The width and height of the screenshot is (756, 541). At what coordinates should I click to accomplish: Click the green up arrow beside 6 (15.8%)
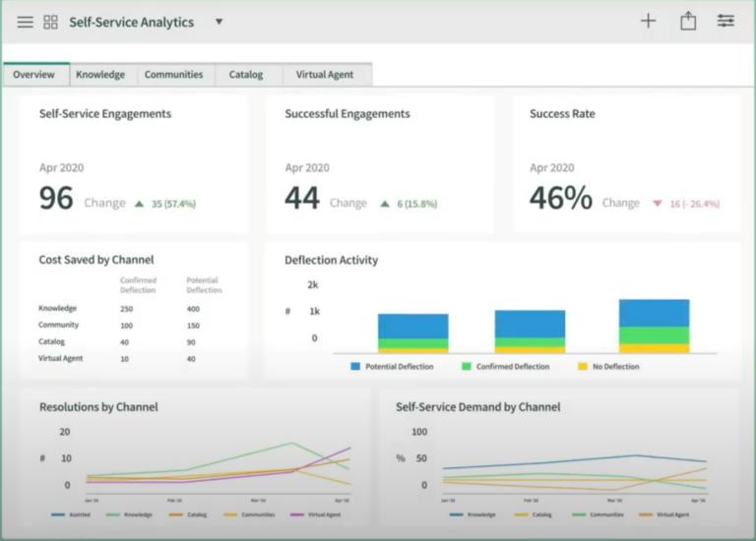coord(385,204)
